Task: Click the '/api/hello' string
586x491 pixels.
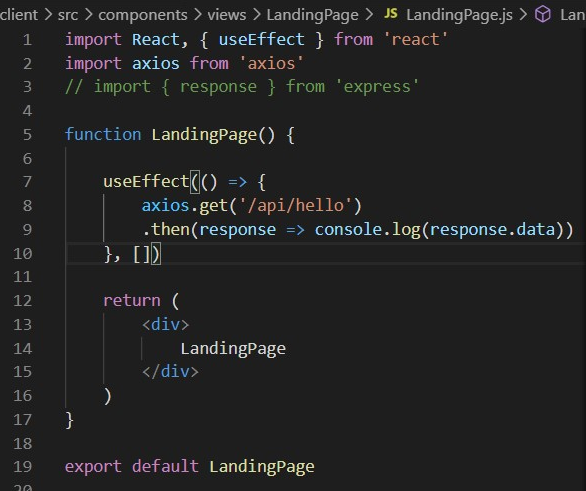Action: click(x=296, y=206)
